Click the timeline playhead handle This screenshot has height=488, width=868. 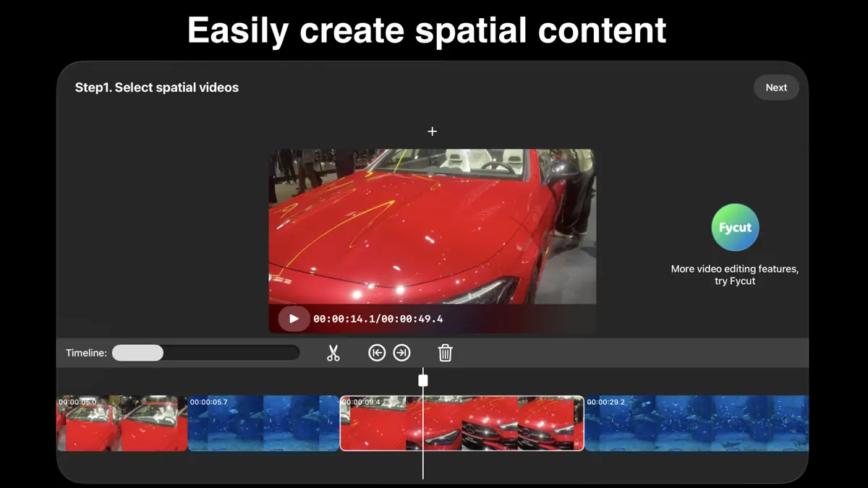(423, 380)
